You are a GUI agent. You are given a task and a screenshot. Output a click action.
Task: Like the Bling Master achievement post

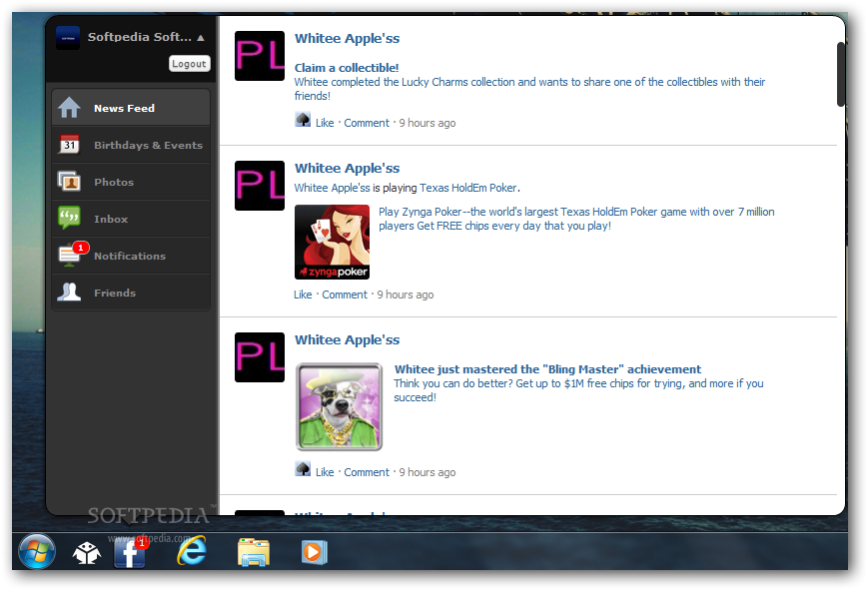point(325,472)
